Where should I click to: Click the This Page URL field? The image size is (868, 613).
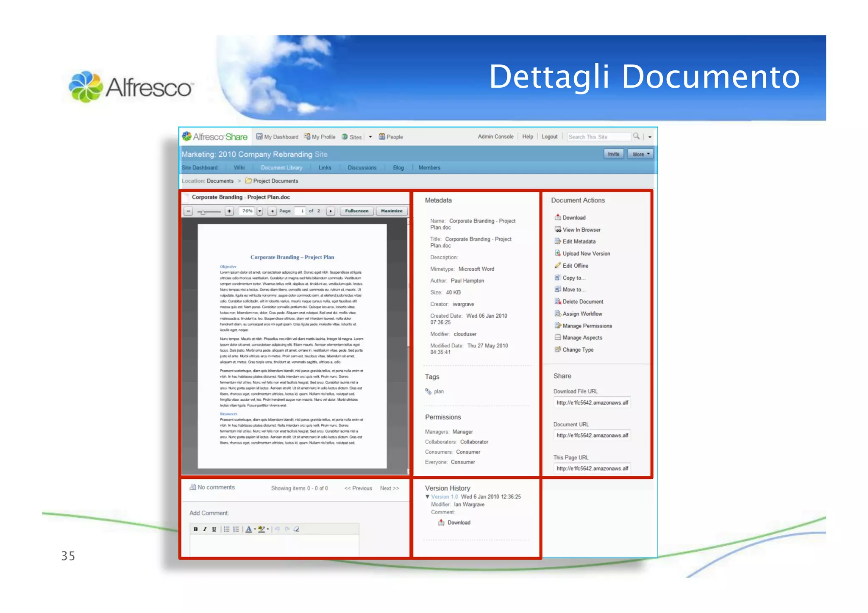coord(592,468)
